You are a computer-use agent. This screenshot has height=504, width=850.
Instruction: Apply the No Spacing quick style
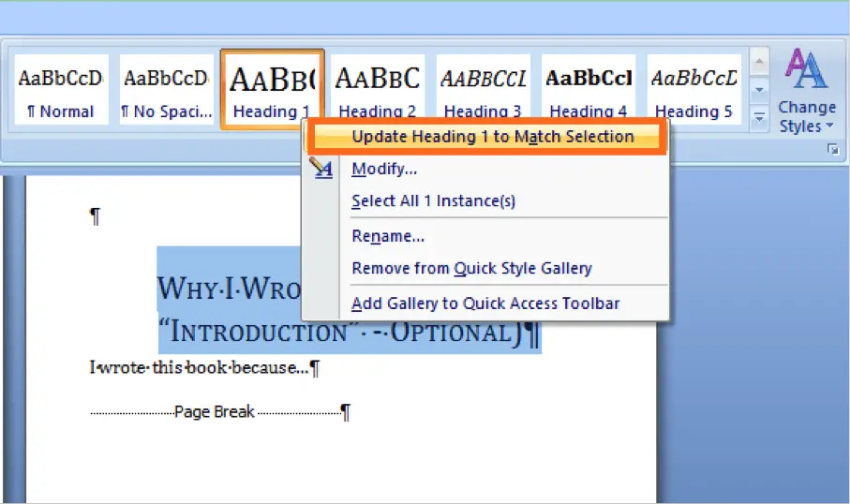click(x=167, y=89)
